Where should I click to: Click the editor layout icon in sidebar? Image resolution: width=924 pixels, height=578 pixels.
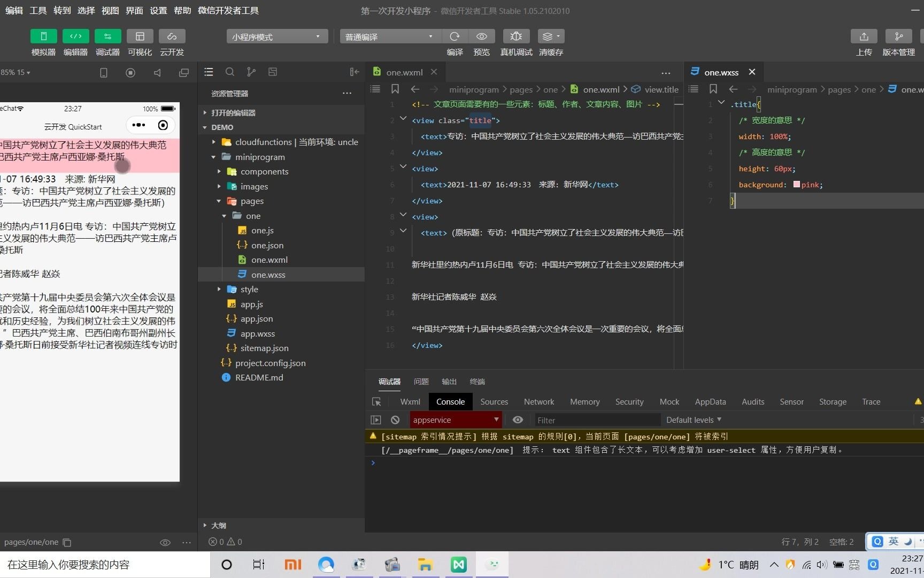pyautogui.click(x=273, y=72)
